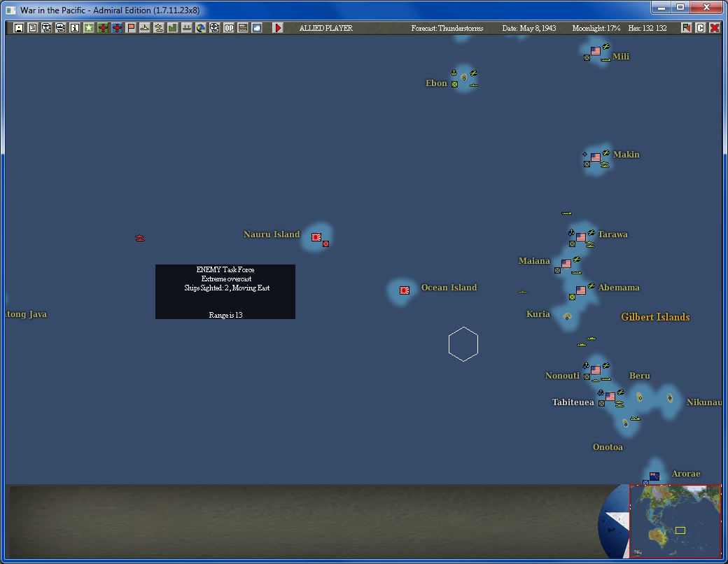The width and height of the screenshot is (728, 564).
Task: Click the world minimap thumbnail
Action: [x=675, y=521]
